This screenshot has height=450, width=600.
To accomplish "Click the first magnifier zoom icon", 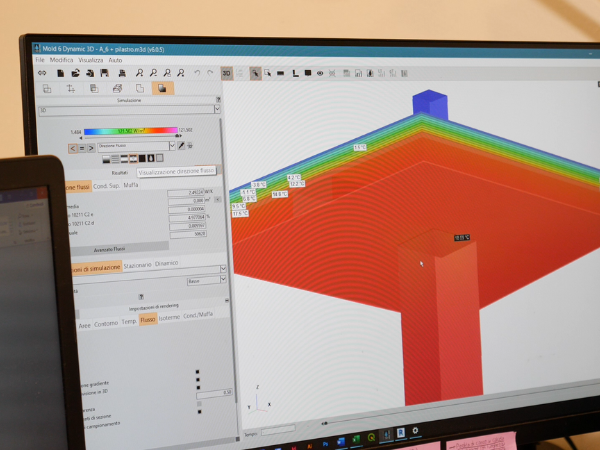I will pos(139,73).
